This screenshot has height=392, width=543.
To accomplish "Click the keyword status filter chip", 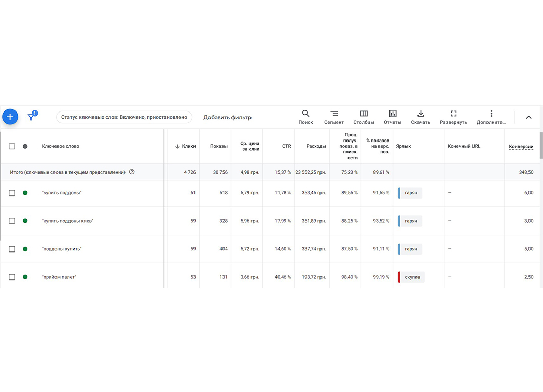I will pos(124,117).
